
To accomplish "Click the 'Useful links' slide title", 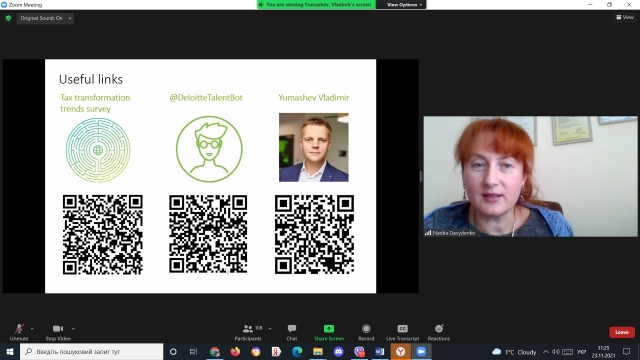I will click(x=91, y=79).
